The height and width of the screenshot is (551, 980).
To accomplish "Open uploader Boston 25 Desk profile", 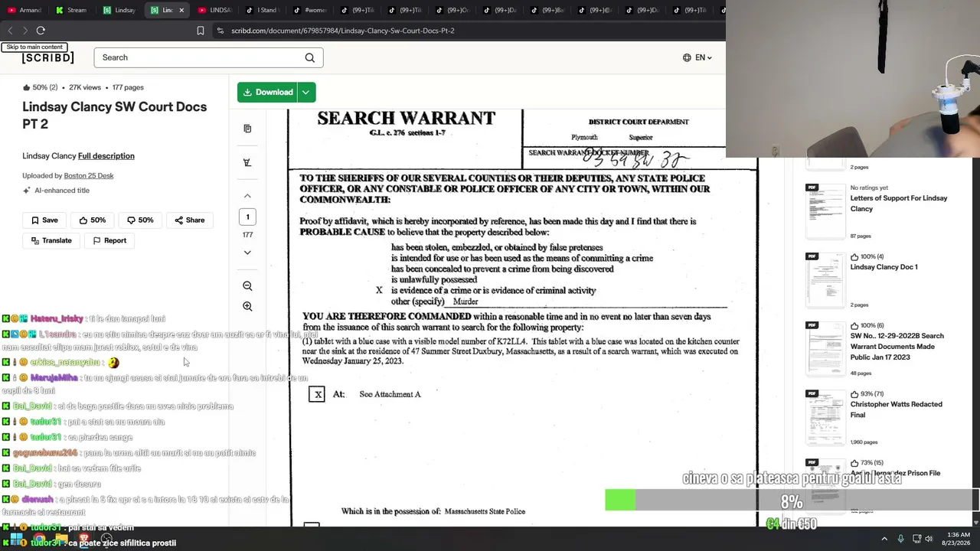I will click(x=89, y=176).
